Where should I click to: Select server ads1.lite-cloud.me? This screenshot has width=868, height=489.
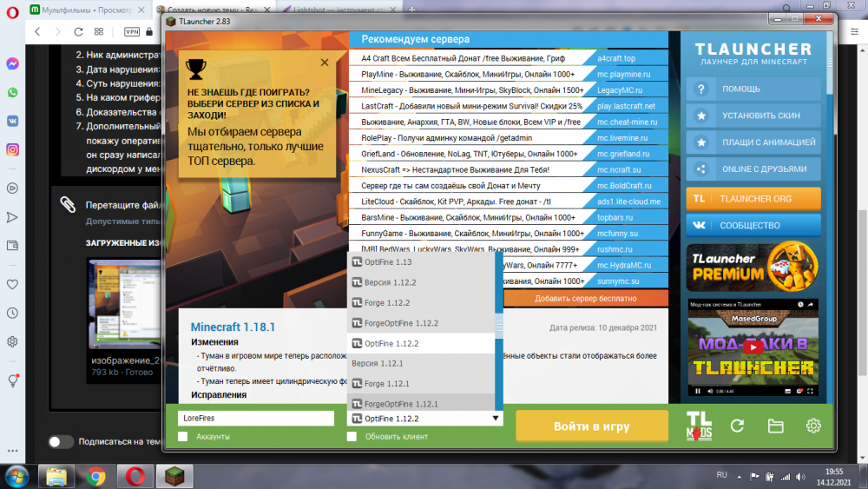coord(628,202)
